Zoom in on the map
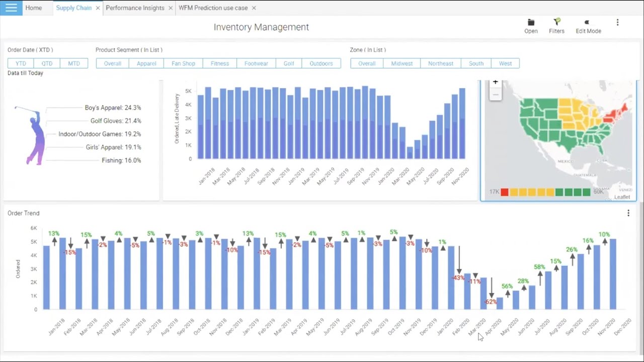The height and width of the screenshot is (362, 644). [495, 83]
